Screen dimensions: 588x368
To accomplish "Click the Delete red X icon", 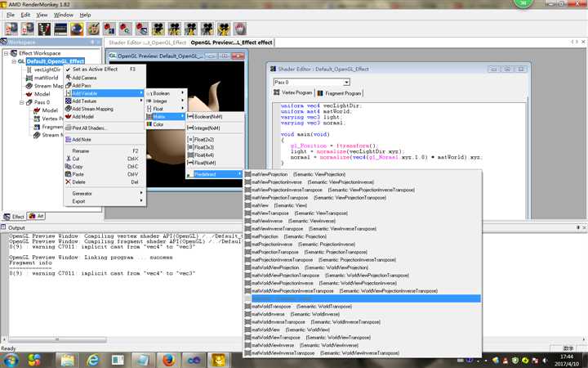I will pyautogui.click(x=69, y=182).
